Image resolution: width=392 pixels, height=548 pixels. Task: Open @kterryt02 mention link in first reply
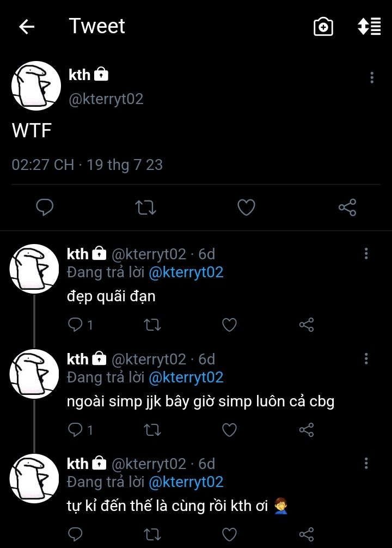pos(186,272)
